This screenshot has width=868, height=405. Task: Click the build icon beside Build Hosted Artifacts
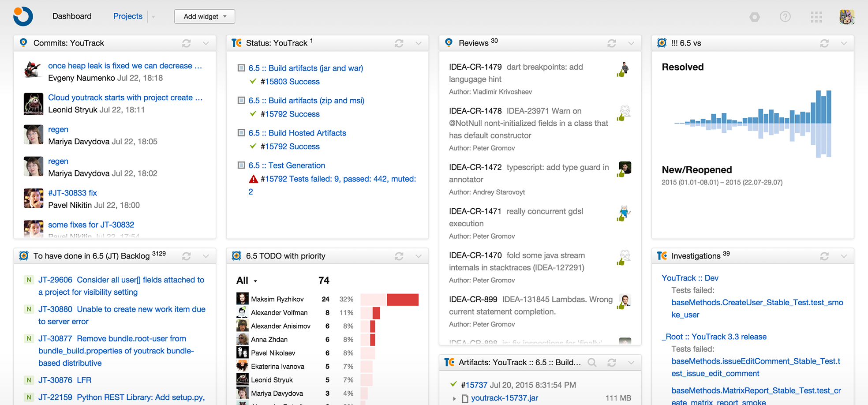pyautogui.click(x=241, y=132)
